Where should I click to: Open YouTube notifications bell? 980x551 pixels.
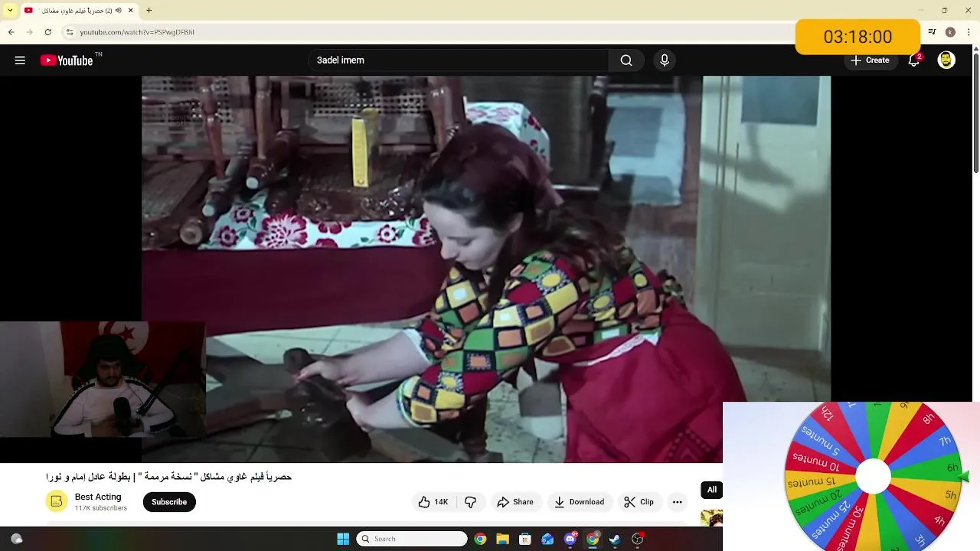pyautogui.click(x=913, y=60)
